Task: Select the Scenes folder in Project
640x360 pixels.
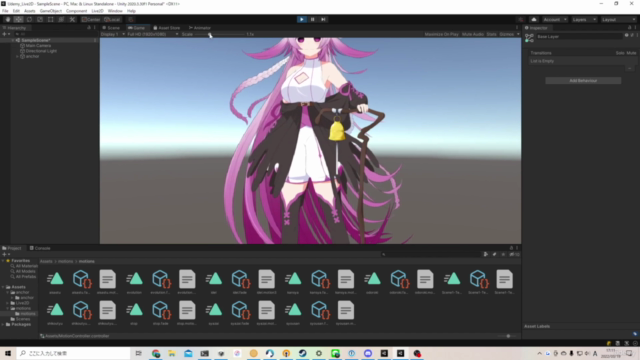Action: (x=20, y=319)
